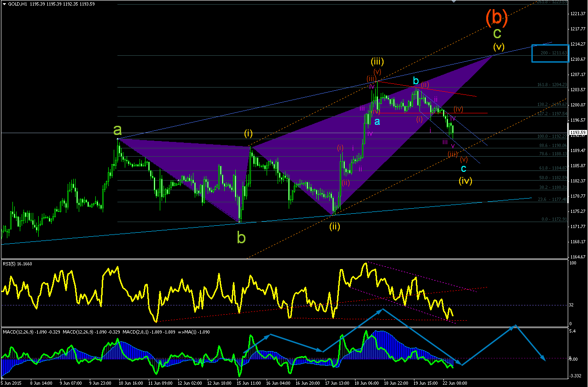Select Fibonacci level 23.6 - 1177.48
Screen dimensions: 588x387
point(552,199)
